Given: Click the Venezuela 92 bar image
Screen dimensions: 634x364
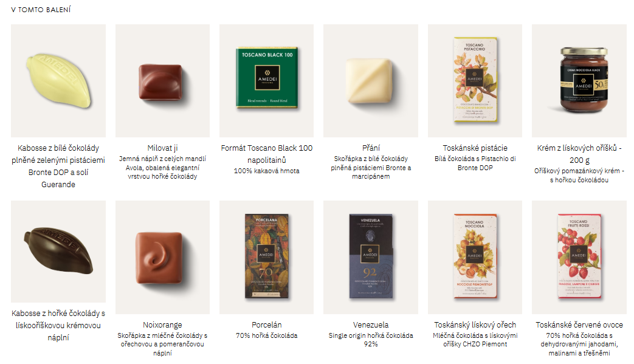Looking at the screenshot, I should pos(371,257).
